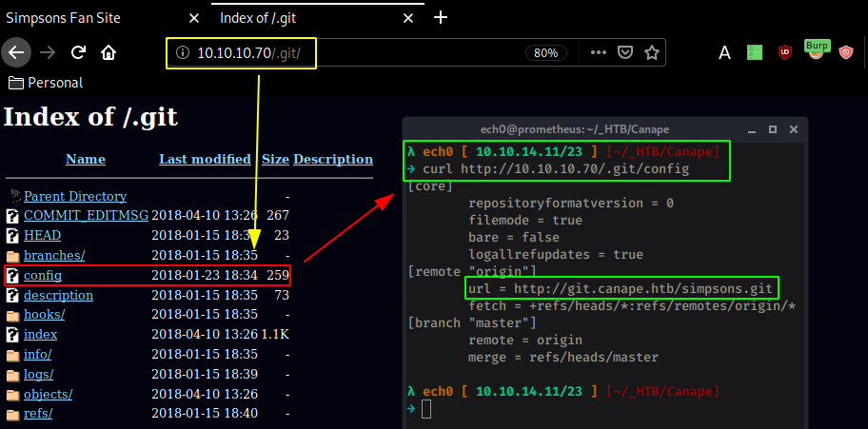
Task: Click the file icon next to HEAD
Action: click(12, 235)
